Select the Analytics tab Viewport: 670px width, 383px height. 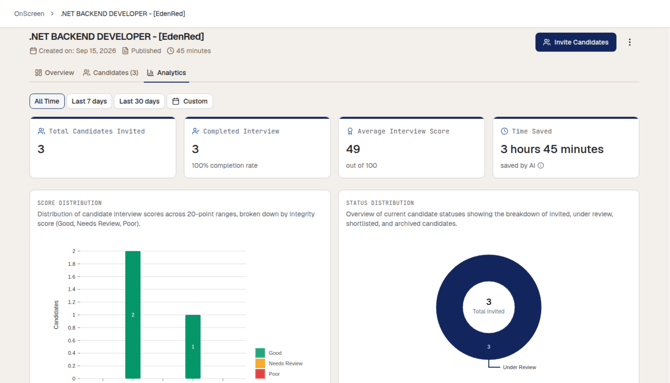167,73
